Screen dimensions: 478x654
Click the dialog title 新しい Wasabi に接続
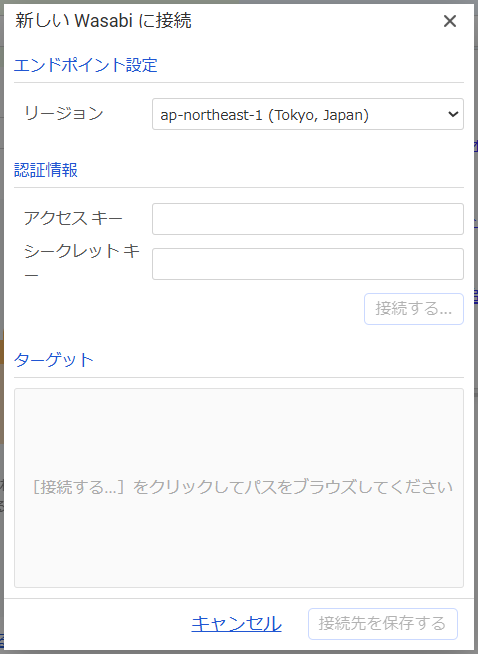[103, 20]
